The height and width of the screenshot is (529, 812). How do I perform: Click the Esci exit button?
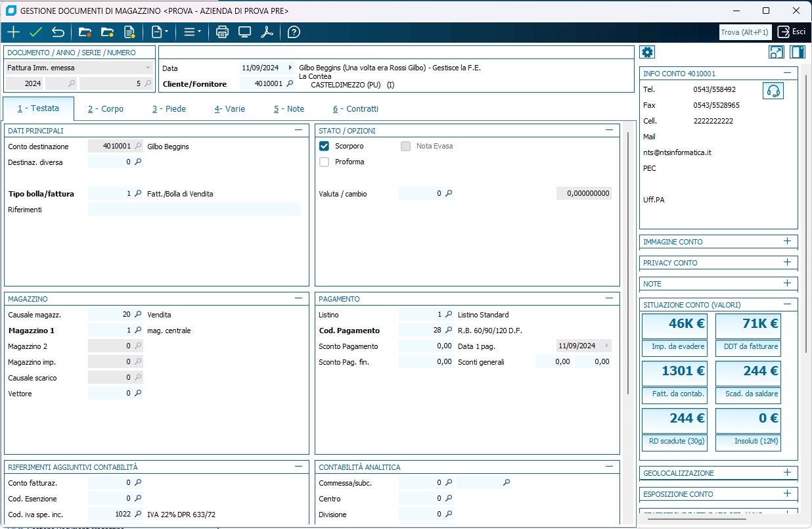[x=792, y=32]
